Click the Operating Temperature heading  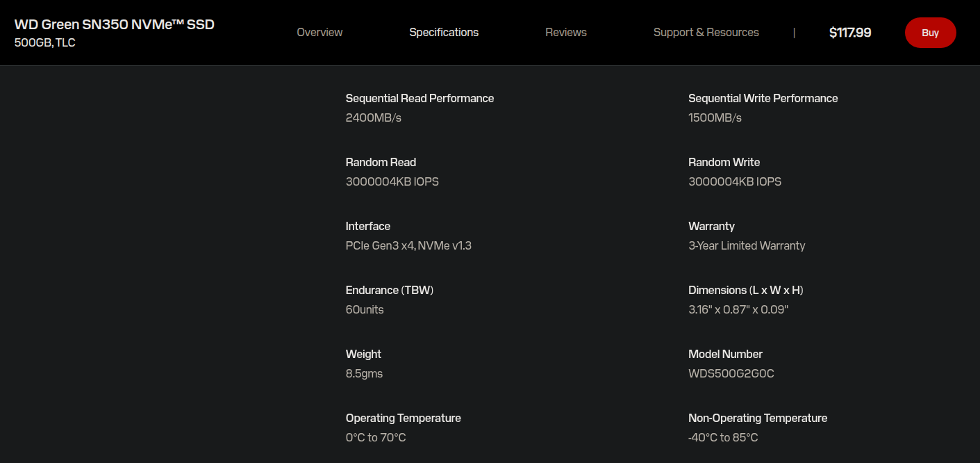coord(404,418)
